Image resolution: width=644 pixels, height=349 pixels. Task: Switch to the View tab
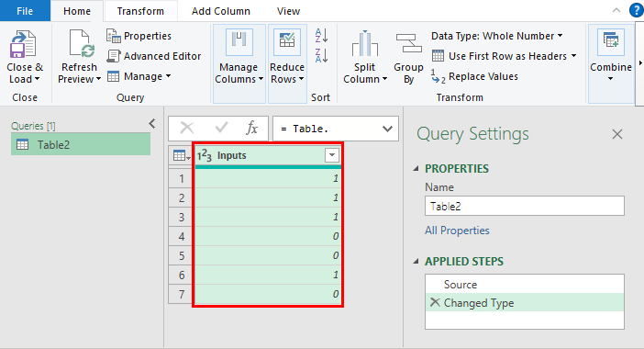click(x=288, y=11)
